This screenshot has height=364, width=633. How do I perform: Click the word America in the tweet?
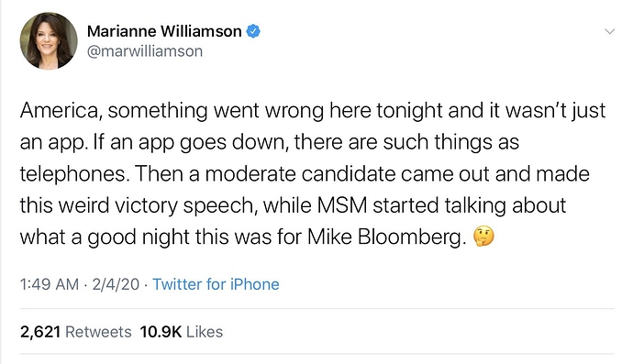click(60, 110)
